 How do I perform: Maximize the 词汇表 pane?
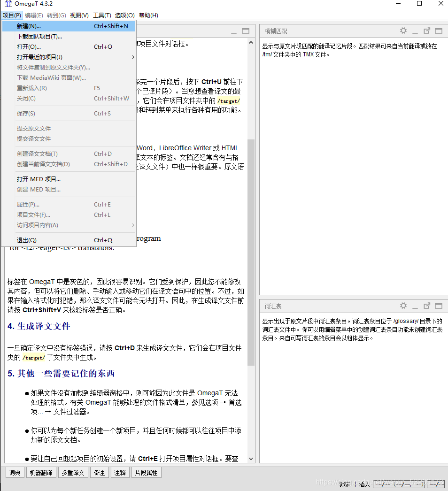point(439,306)
